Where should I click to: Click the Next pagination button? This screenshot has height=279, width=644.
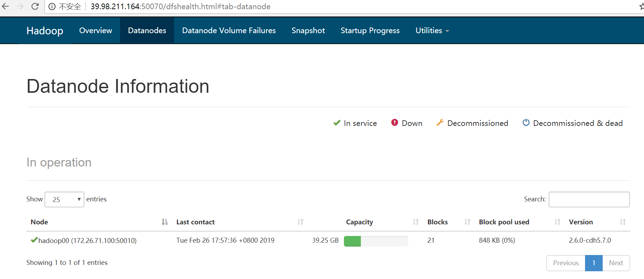coord(616,263)
